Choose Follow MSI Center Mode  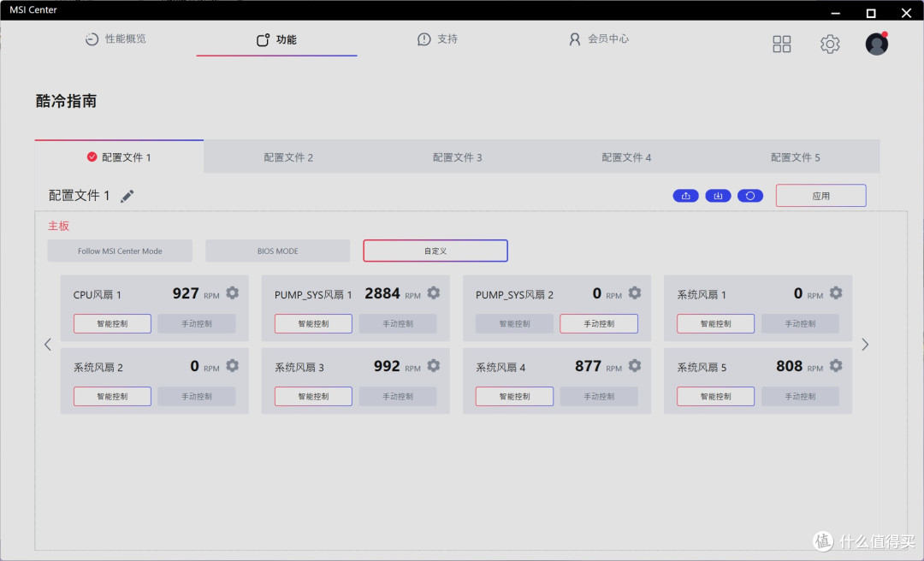120,251
